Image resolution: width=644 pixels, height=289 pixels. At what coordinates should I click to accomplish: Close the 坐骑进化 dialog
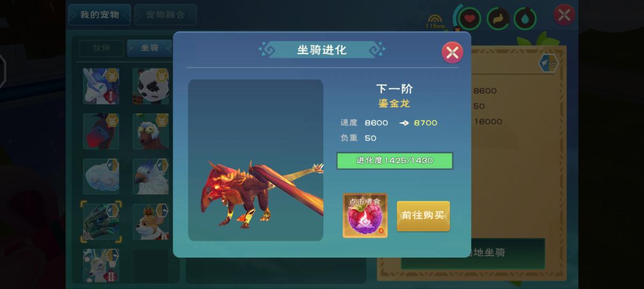point(452,52)
